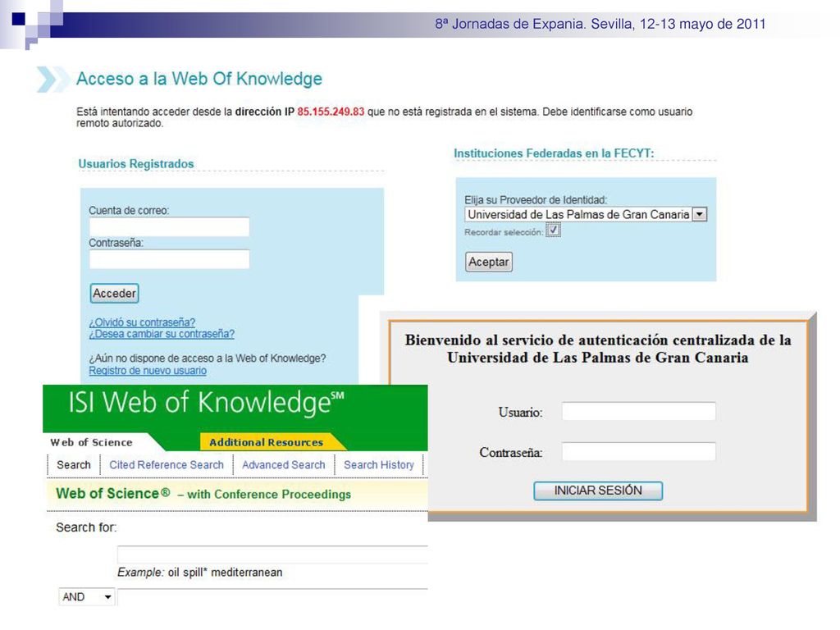Open the Proveedor de Identidad dropdown arrow
This screenshot has width=840, height=630.
(699, 214)
